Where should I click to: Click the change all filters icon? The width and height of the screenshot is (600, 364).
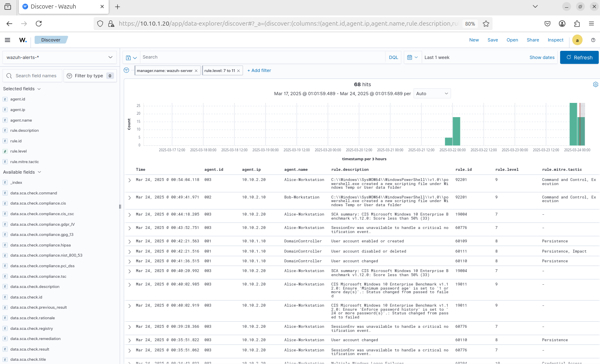pyautogui.click(x=126, y=70)
